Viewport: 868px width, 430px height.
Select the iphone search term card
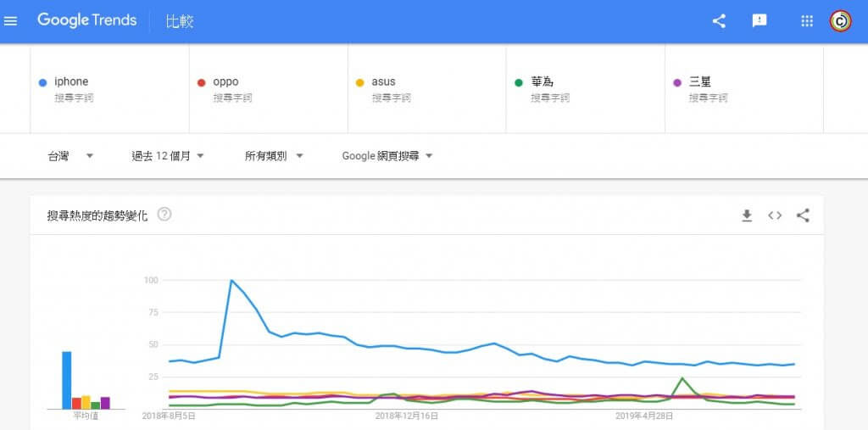pyautogui.click(x=110, y=89)
